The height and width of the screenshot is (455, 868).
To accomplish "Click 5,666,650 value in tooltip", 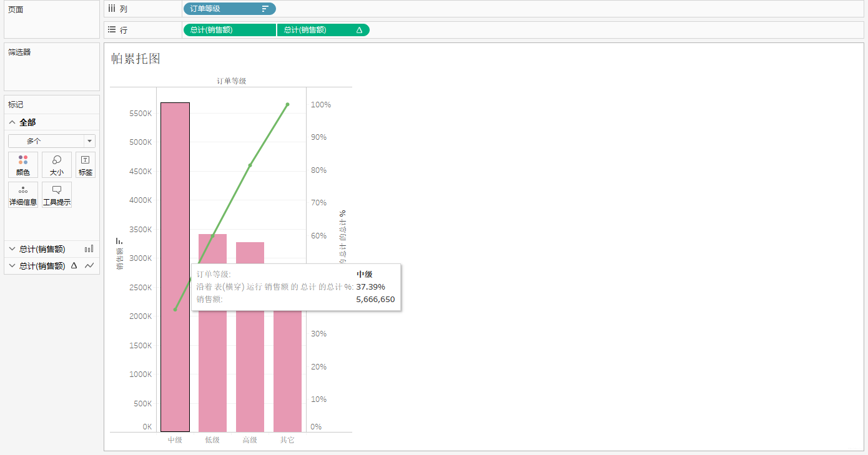I will tap(375, 300).
